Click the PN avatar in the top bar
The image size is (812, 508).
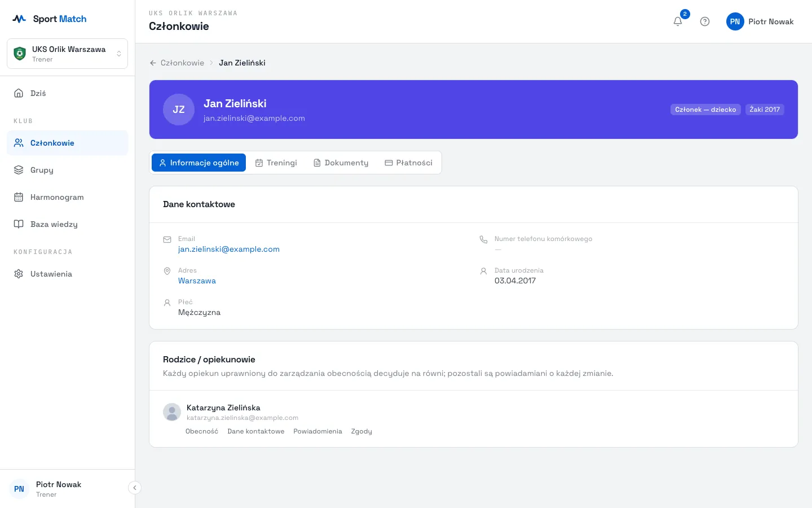point(735,21)
